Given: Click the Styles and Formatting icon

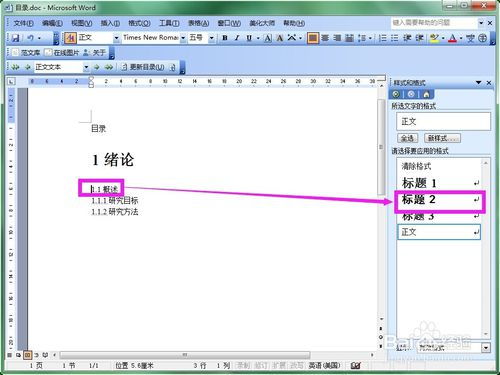Looking at the screenshot, I should coord(70,38).
